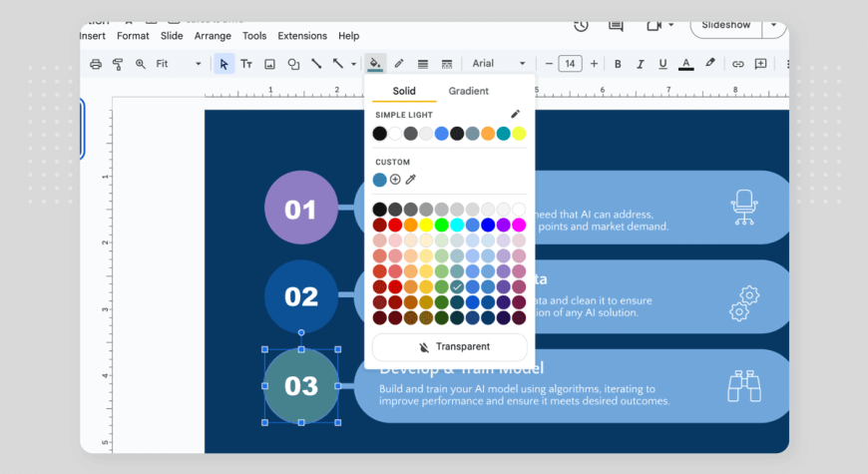The width and height of the screenshot is (868, 474).
Task: Open the Arrange menu
Action: tap(213, 36)
